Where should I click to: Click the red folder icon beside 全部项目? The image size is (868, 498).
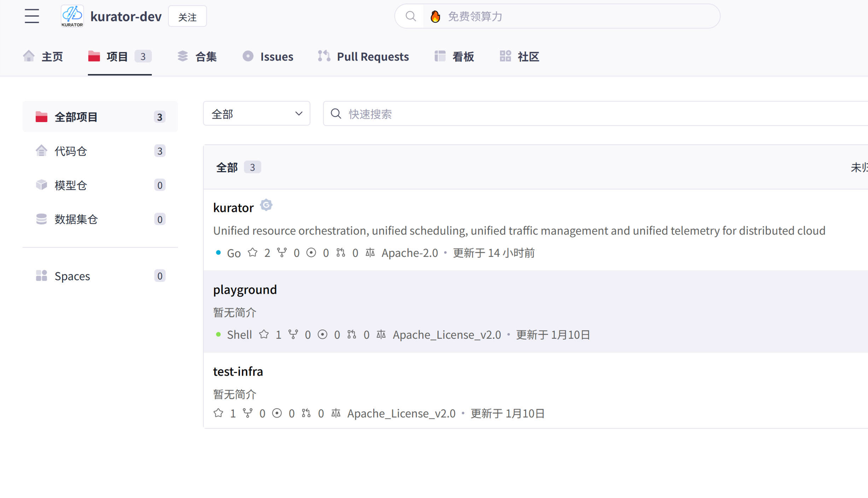tap(42, 117)
